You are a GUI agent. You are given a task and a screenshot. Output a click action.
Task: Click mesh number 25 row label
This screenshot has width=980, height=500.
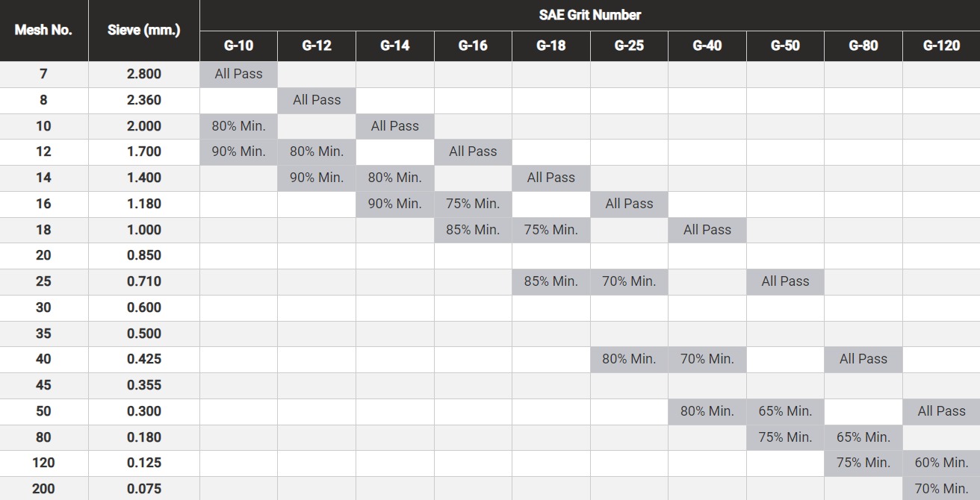[43, 281]
